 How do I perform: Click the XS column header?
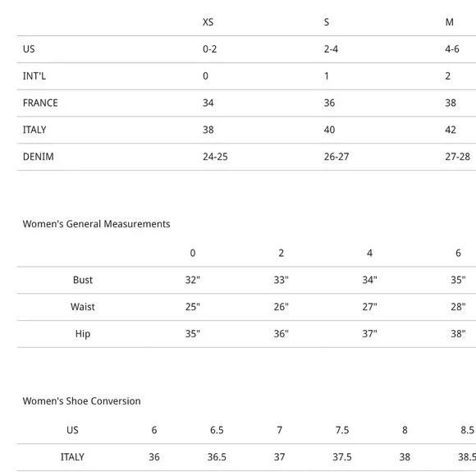pyautogui.click(x=208, y=22)
